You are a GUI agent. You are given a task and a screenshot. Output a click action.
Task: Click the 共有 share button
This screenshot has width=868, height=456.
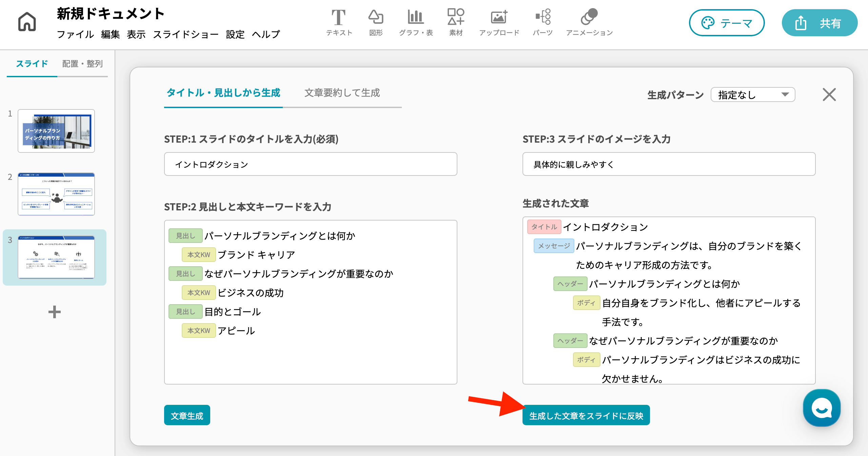(x=820, y=23)
